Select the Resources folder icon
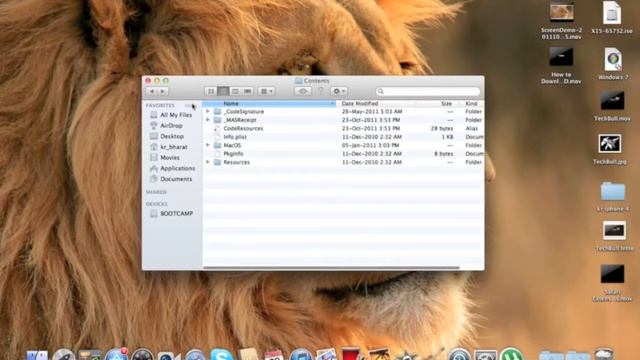 (x=218, y=162)
